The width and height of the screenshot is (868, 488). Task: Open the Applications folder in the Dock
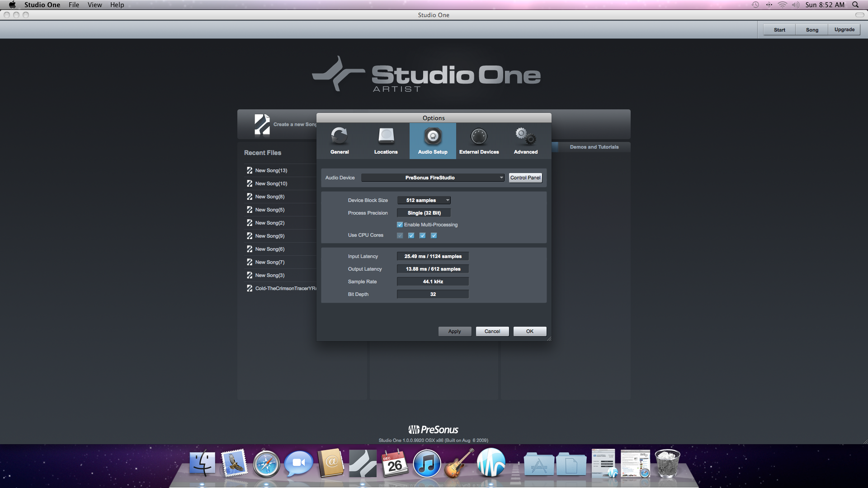pyautogui.click(x=539, y=464)
